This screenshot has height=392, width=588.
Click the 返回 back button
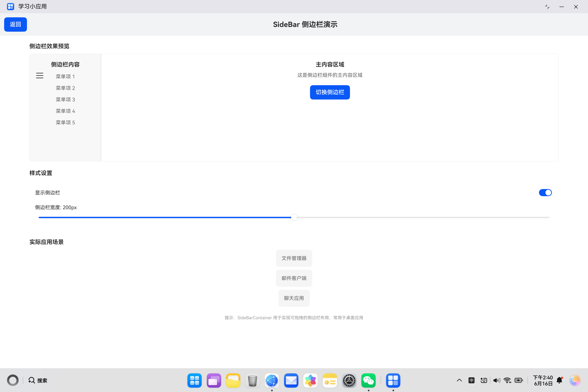coord(15,24)
